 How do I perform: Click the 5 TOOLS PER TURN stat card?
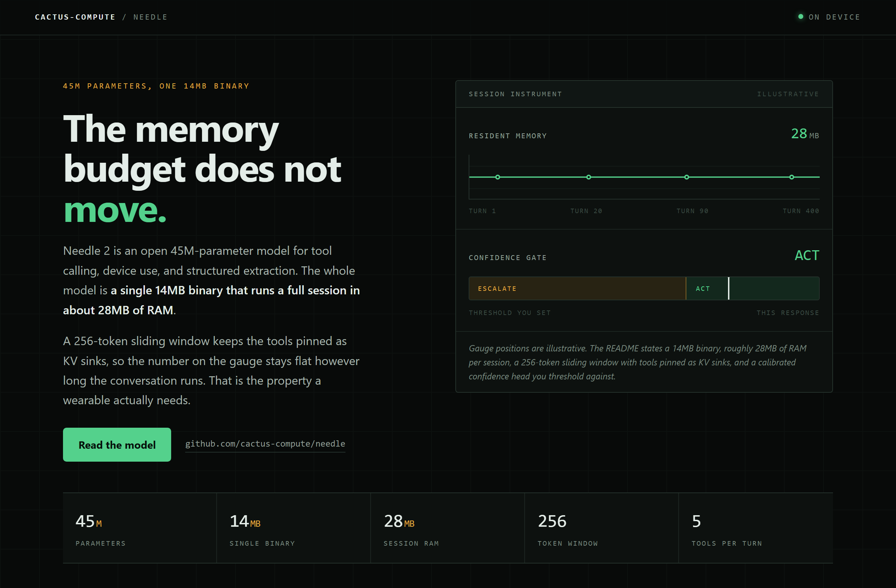(756, 528)
